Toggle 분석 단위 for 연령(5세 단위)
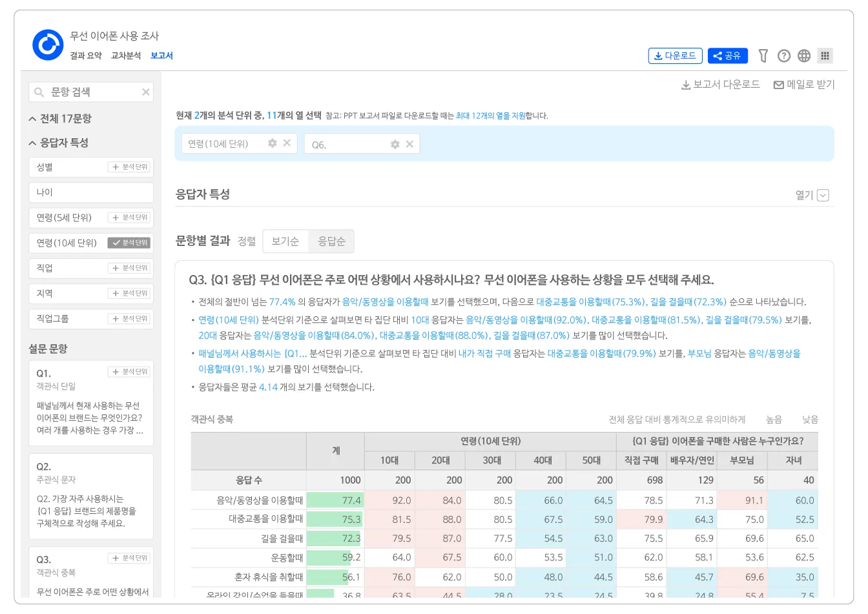This screenshot has height=614, width=868. (x=129, y=218)
